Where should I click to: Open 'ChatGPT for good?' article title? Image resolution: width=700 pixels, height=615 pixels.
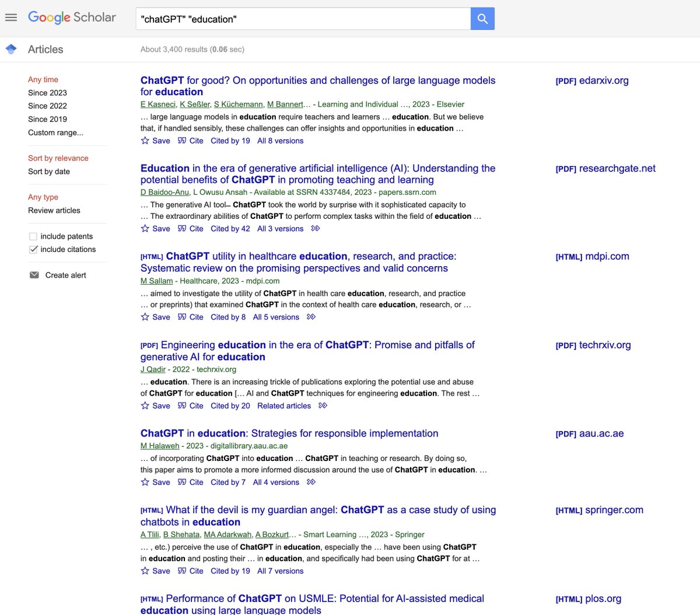[x=318, y=86]
